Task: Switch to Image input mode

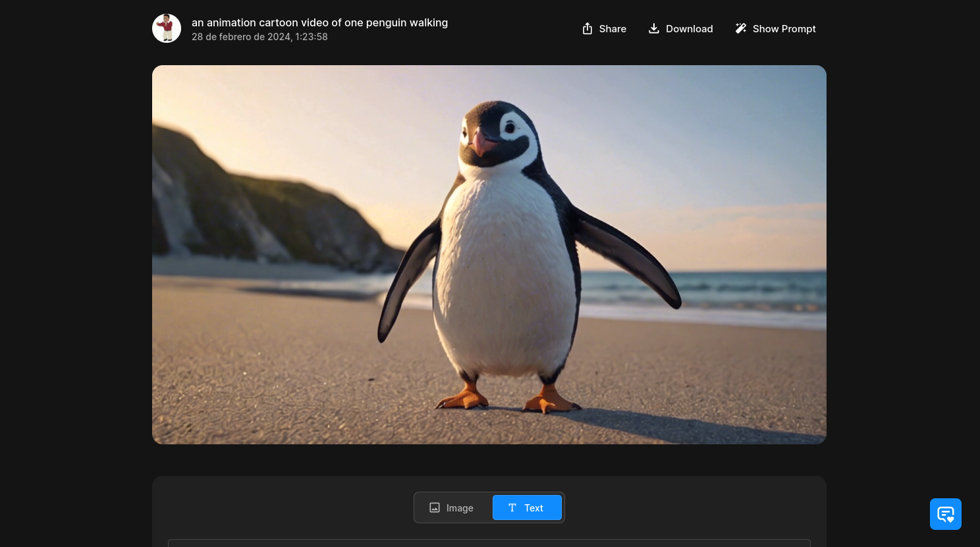Action: tap(453, 508)
